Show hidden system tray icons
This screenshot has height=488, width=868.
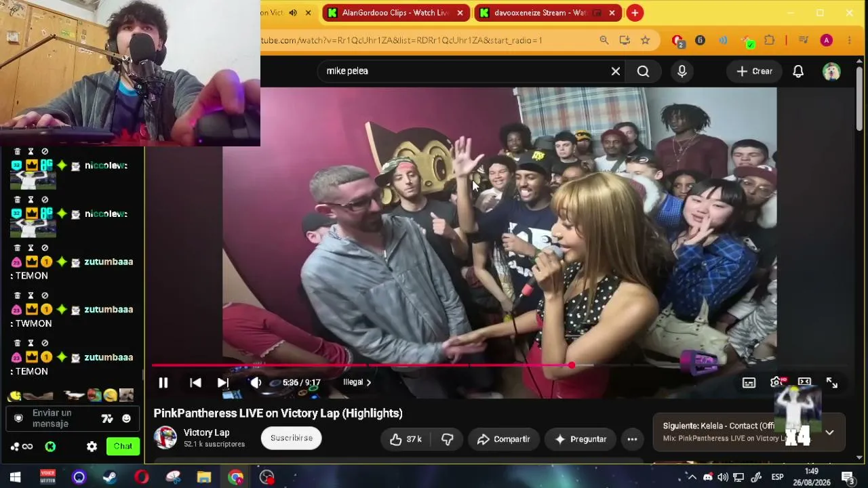pos(692,477)
